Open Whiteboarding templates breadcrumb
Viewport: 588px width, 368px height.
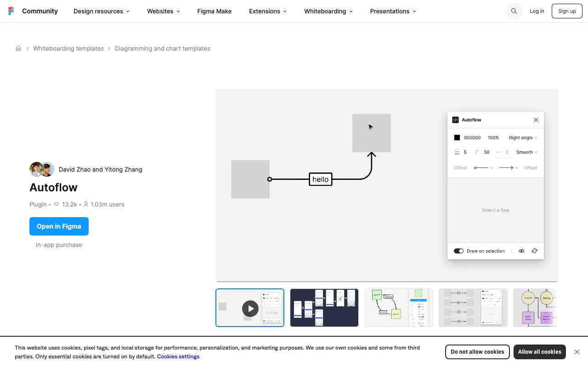(x=68, y=48)
